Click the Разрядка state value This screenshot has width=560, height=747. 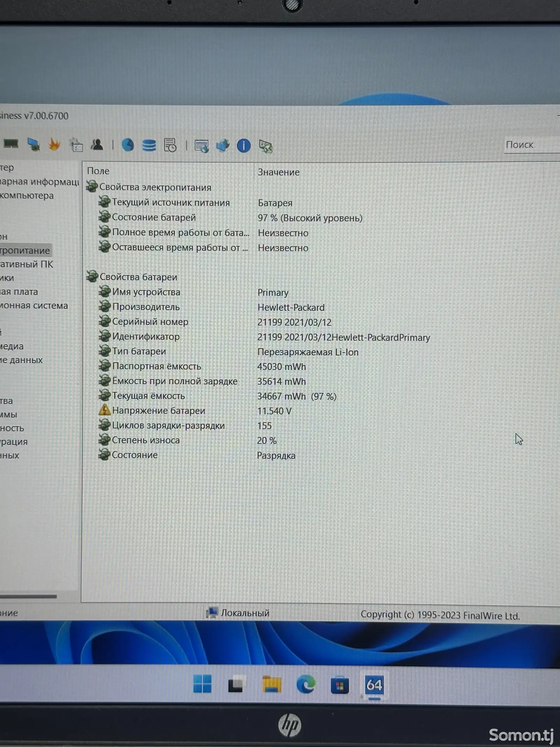[x=276, y=455]
